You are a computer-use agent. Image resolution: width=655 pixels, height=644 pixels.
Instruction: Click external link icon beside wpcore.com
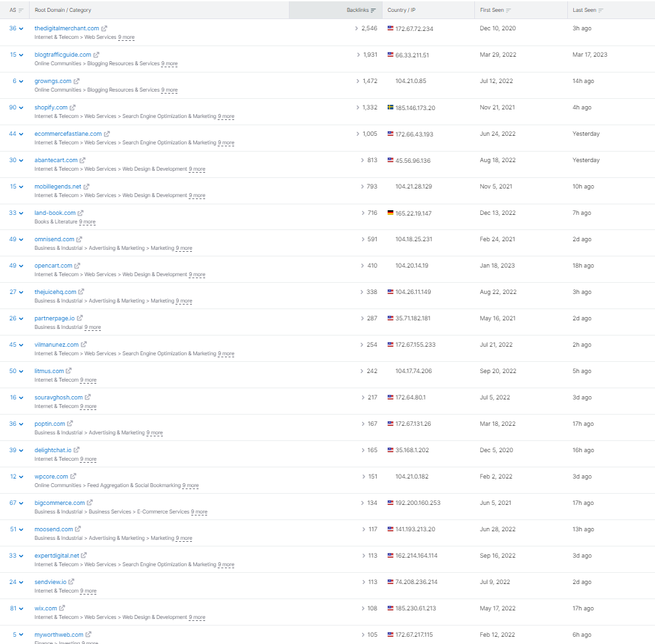coord(73,476)
